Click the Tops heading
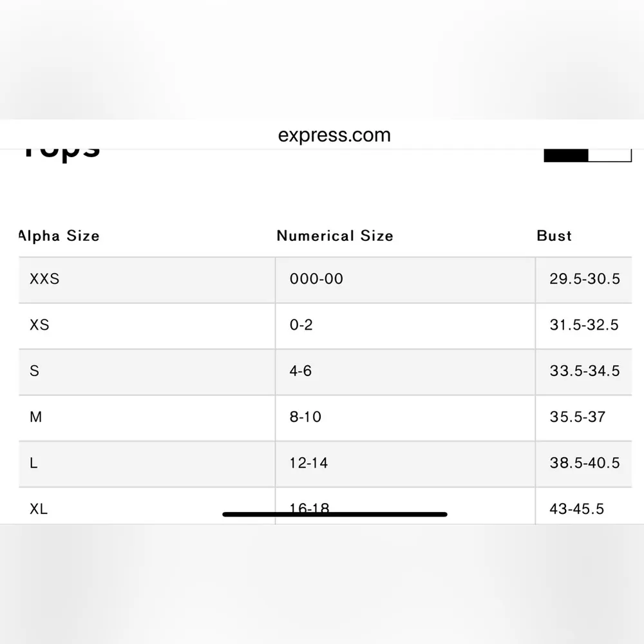 click(61, 150)
